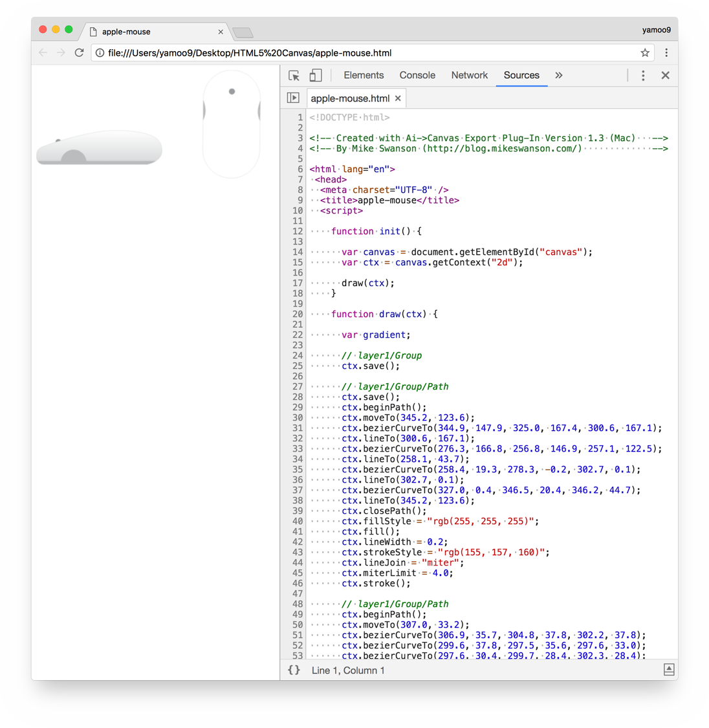
Task: Click line number 40 in the gutter
Action: (297, 521)
